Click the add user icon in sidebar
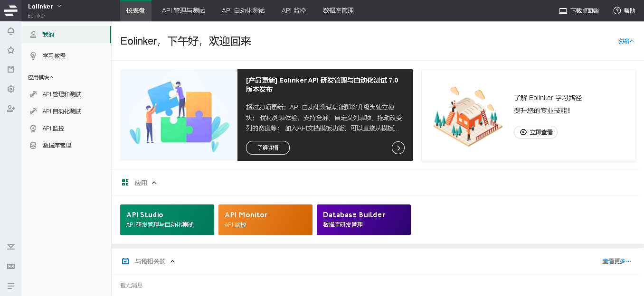Screen dimensions: 644x296 (10, 109)
